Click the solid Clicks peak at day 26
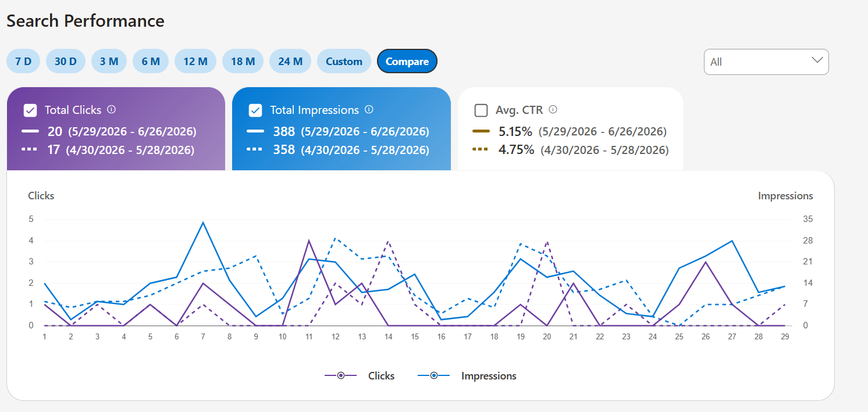This screenshot has height=412, width=868. [706, 261]
